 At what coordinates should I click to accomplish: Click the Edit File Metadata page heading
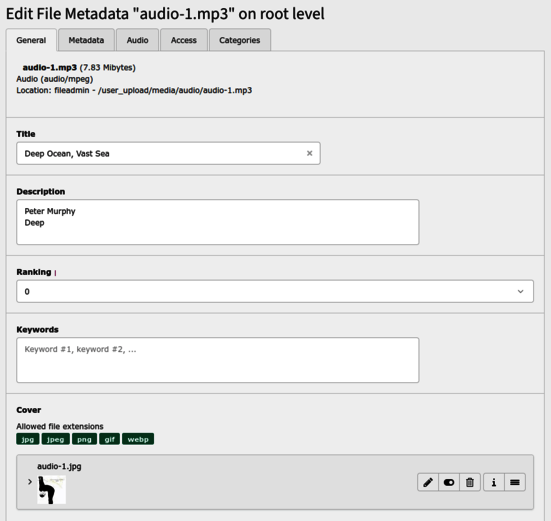click(x=165, y=14)
